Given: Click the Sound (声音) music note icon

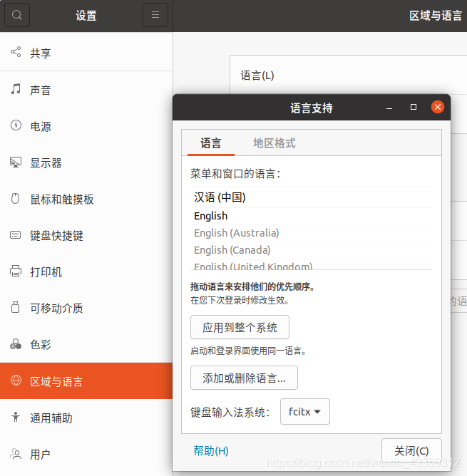Looking at the screenshot, I should 16,90.
